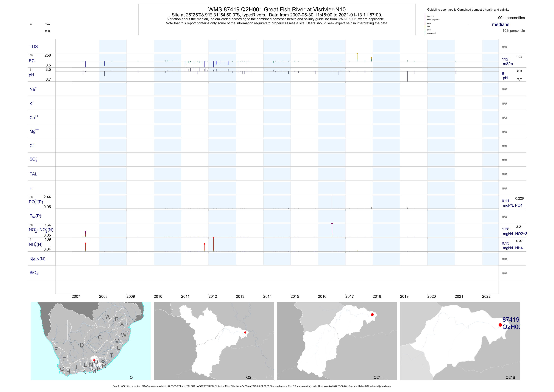Screen dimensions: 554x392
Task: Click the 2014 year label on axis
Action: pyautogui.click(x=267, y=296)
